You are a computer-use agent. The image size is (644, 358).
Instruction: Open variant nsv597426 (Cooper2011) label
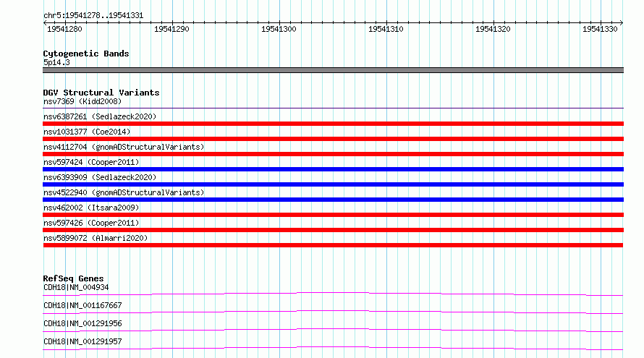click(x=91, y=223)
